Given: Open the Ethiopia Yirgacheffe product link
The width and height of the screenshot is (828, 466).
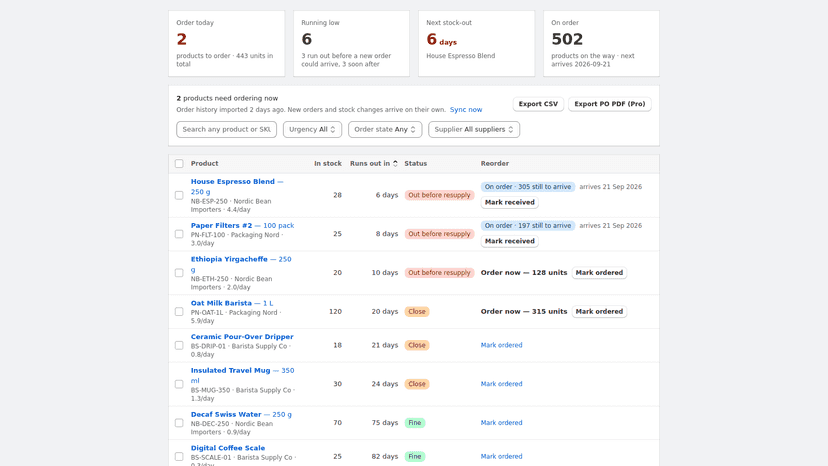Looking at the screenshot, I should tap(241, 264).
